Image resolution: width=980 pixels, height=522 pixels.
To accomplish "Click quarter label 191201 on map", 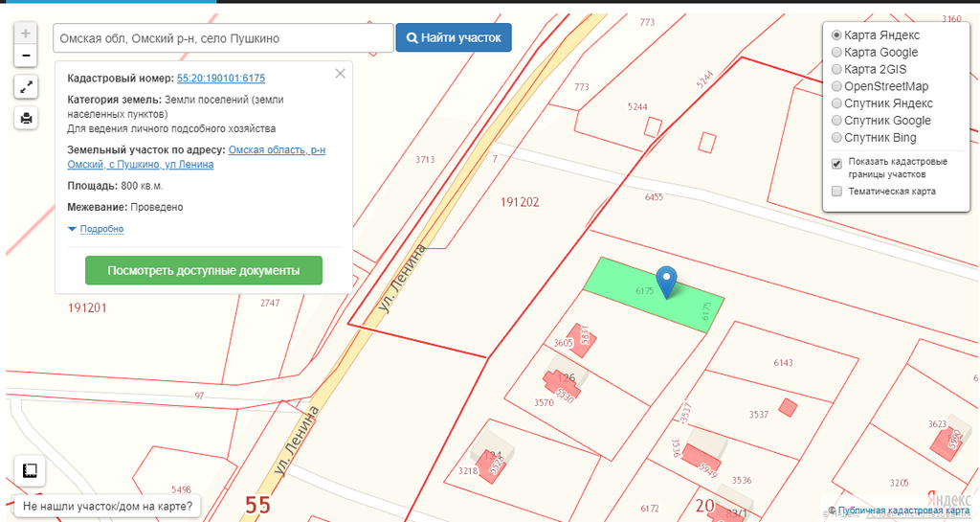I will [87, 307].
